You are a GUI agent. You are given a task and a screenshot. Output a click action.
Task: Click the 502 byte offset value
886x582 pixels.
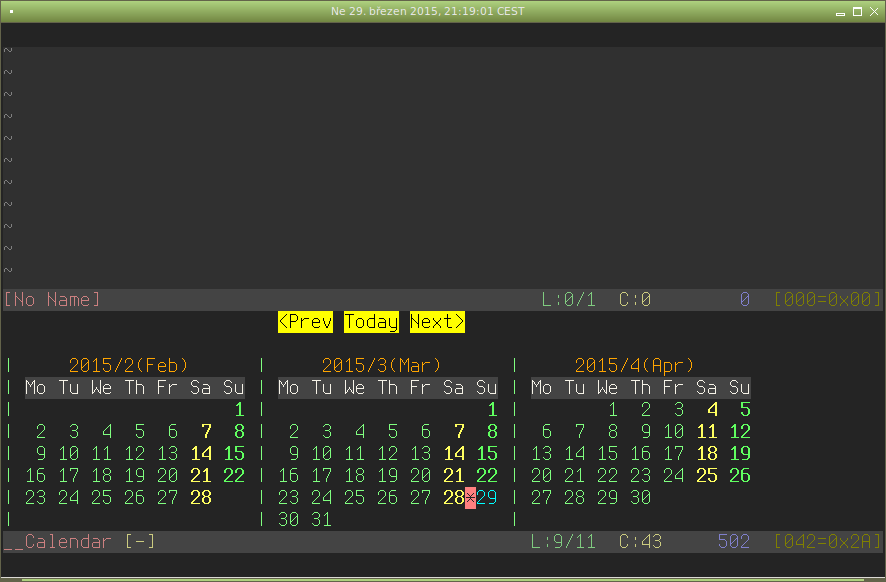(x=734, y=542)
